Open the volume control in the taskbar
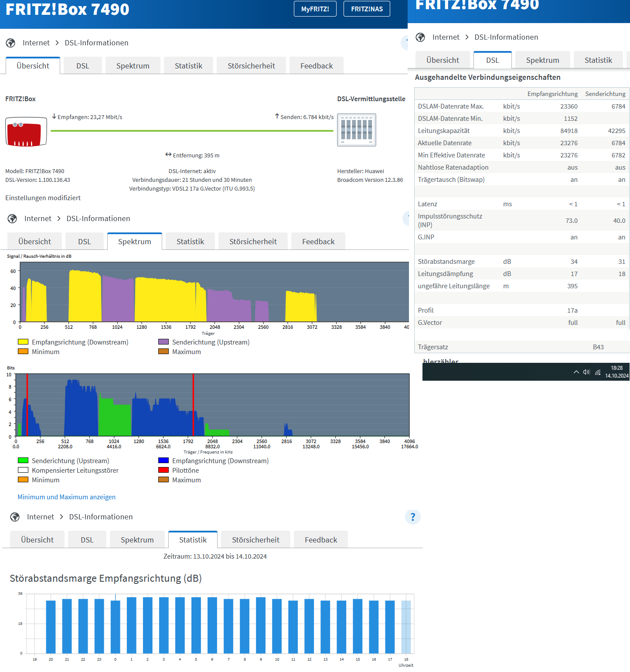 coord(586,372)
